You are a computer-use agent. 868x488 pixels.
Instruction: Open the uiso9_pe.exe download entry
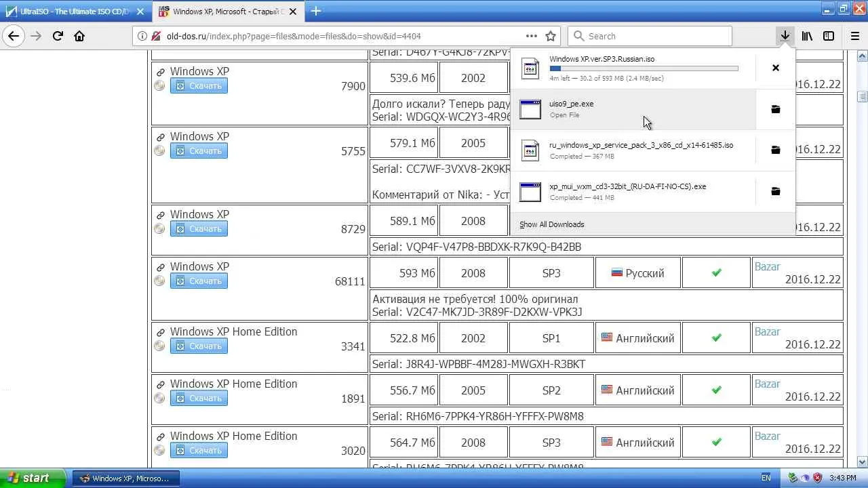(632, 109)
